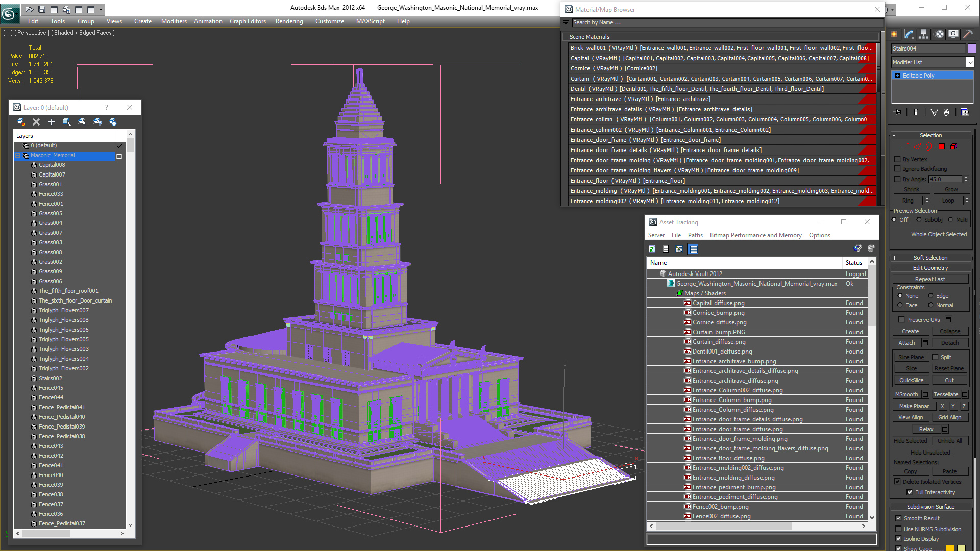Toggle Delete Isolated Vertices checkbox
Viewport: 980px width, 551px height.
tap(897, 482)
